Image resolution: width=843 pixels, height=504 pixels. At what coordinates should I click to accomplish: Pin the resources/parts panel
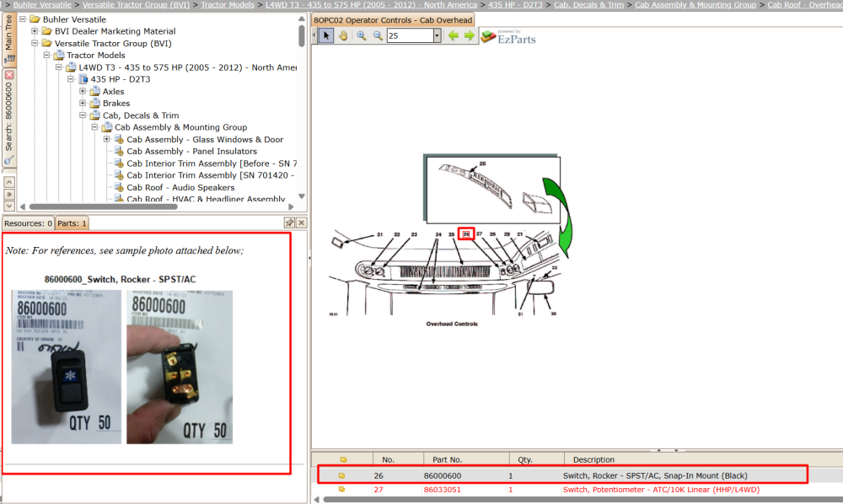[289, 223]
